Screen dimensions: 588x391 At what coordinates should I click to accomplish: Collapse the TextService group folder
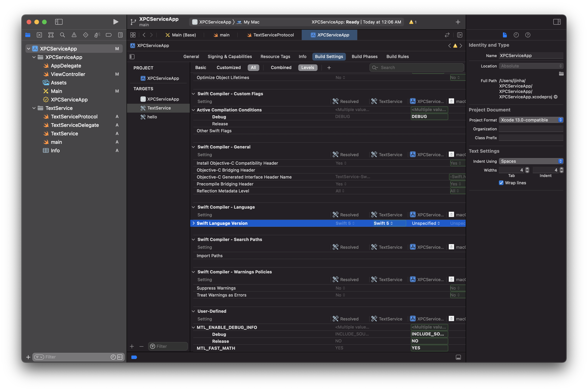[34, 108]
